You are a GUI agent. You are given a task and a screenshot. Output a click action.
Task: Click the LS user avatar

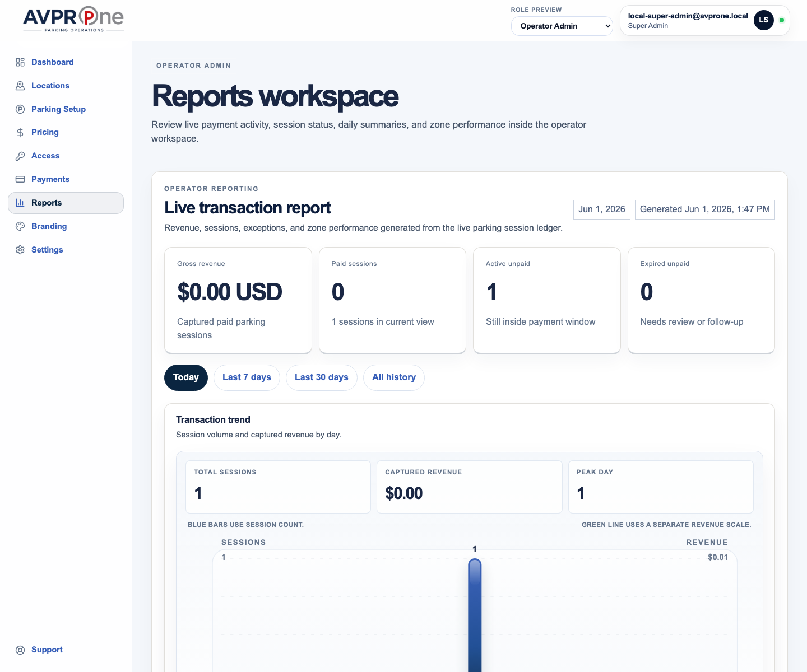pos(764,20)
